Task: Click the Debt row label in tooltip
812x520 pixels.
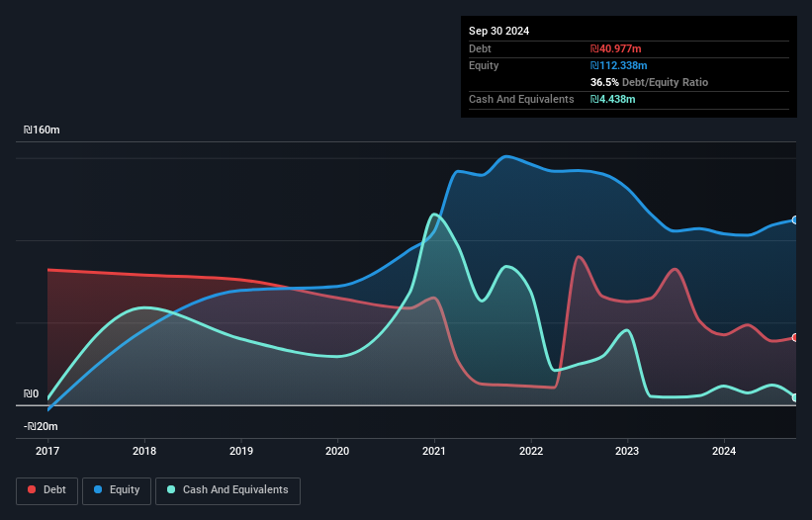Action: (480, 48)
